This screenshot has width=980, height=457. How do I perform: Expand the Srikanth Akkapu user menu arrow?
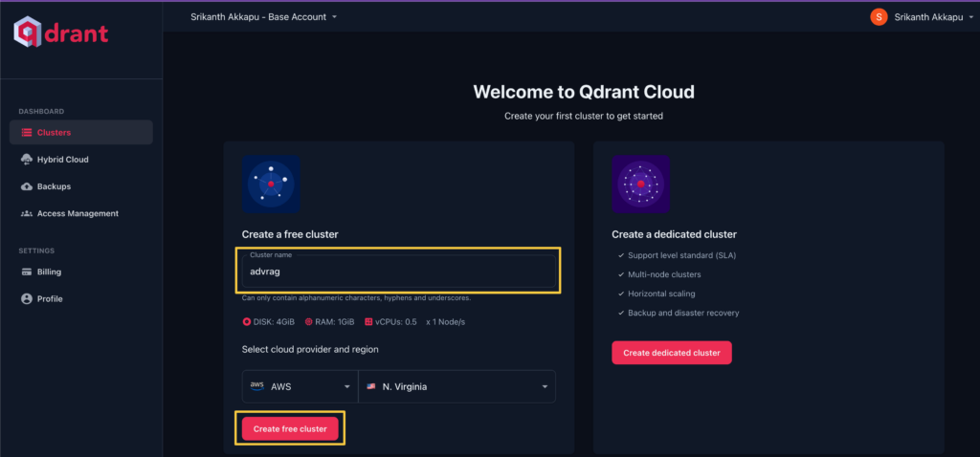[x=970, y=17]
